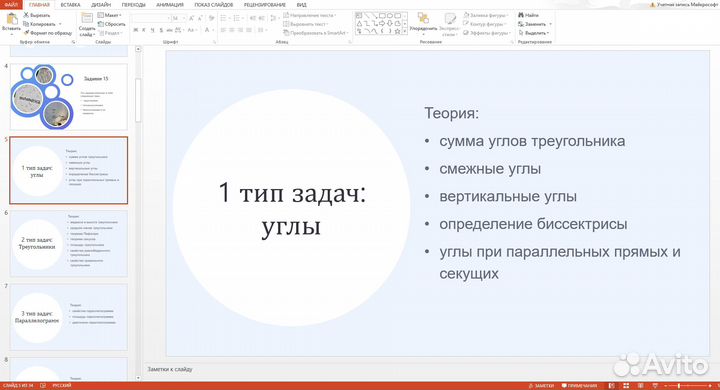Switch to Slide Show (ПОКАЗ СЛАЙДОВ) tab
Image resolution: width=720 pixels, height=390 pixels.
(214, 5)
